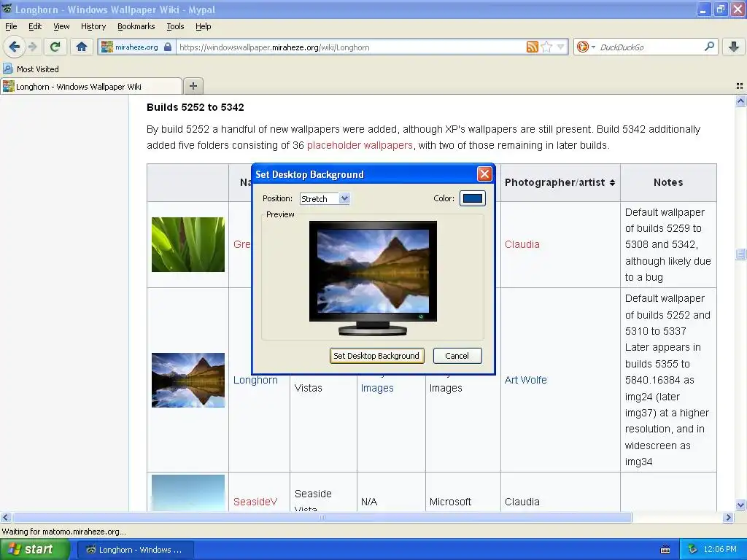
Task: Follow the placeholder wallpapers link
Action: click(x=360, y=145)
